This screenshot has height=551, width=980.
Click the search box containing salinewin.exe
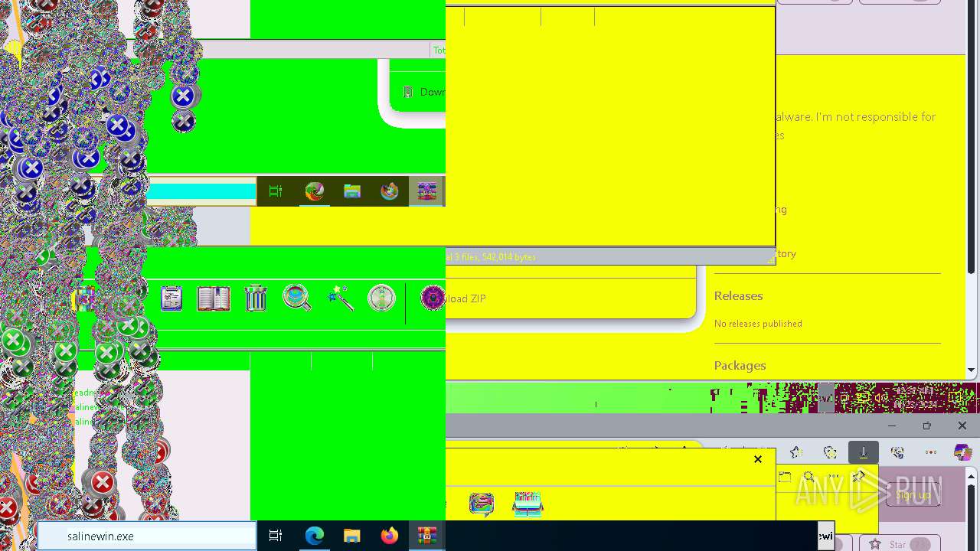(x=147, y=536)
